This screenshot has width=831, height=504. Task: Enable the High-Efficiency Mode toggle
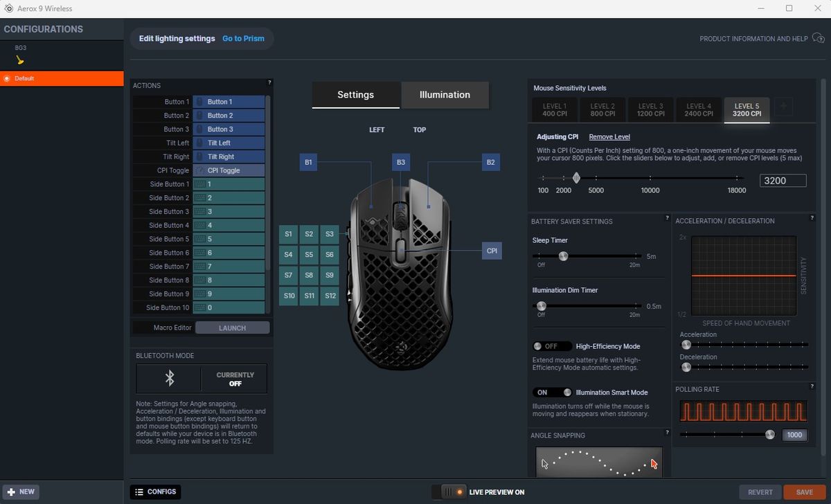coord(552,345)
